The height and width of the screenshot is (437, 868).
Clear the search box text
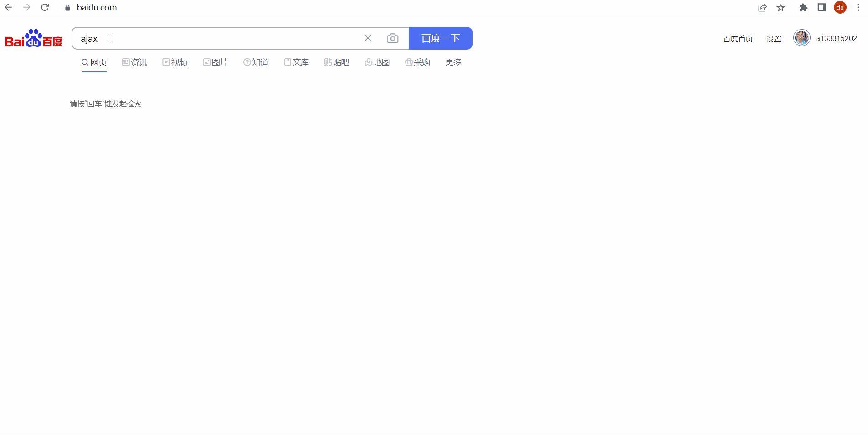[368, 38]
